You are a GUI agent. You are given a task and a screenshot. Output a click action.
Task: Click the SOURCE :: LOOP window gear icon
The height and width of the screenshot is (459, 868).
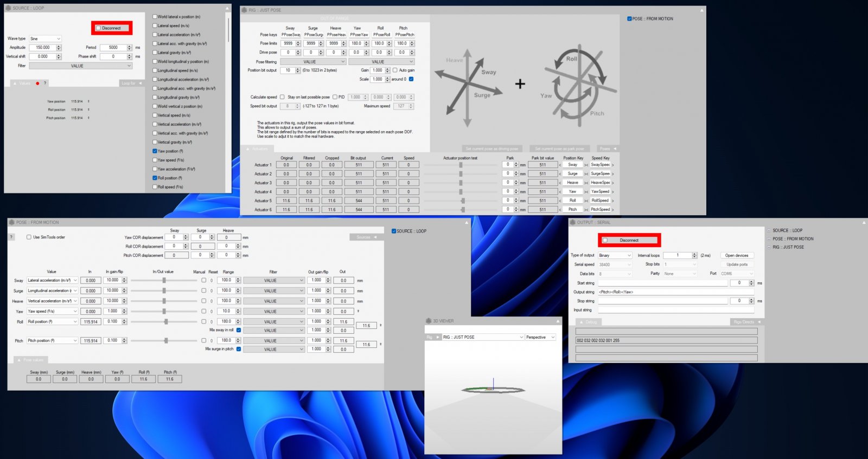(9, 8)
